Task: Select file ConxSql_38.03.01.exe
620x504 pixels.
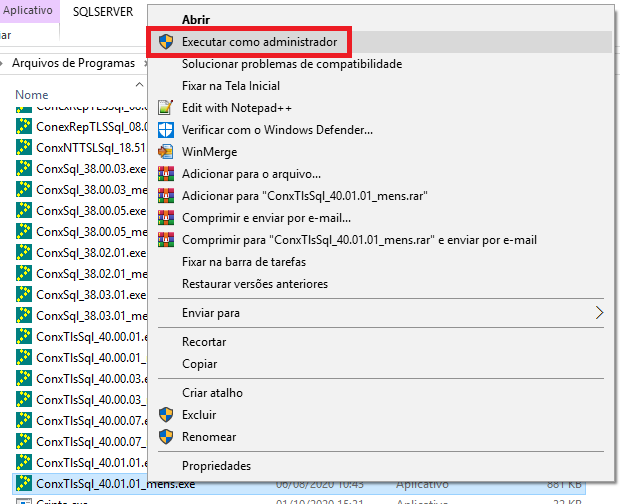Action: click(x=91, y=295)
